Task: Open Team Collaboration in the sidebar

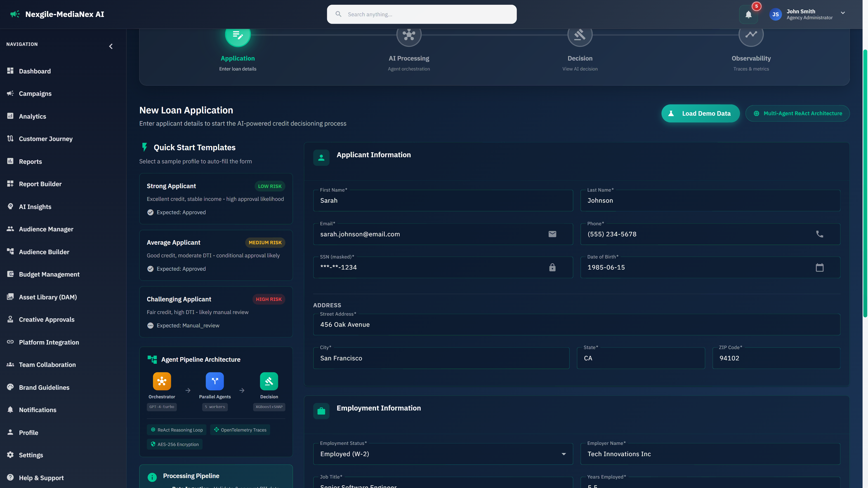Action: 47,364
